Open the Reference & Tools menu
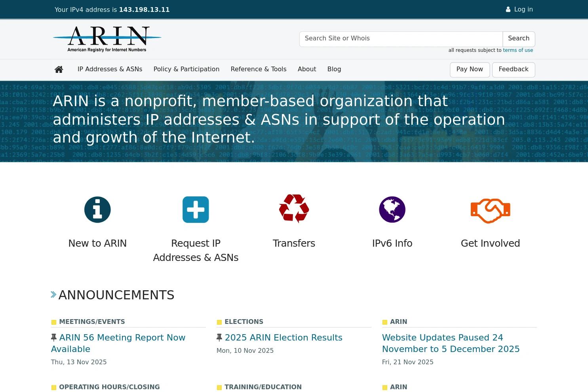Screen dimensions: 588x392 259,69
